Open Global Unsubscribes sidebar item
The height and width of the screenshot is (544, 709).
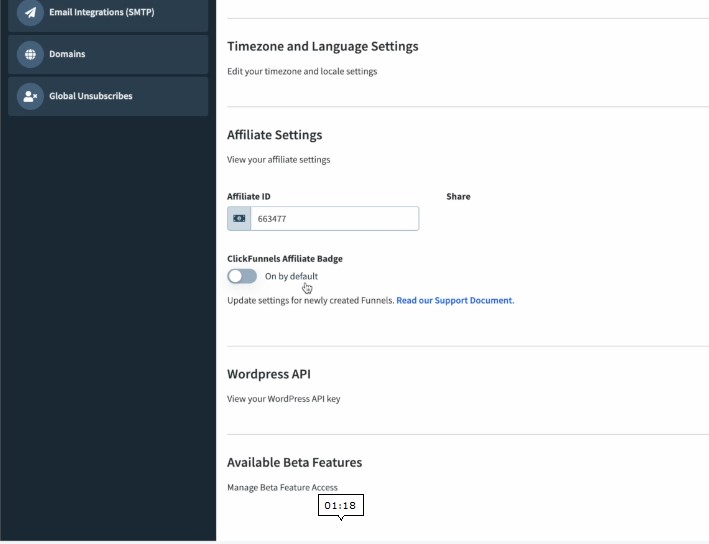click(x=108, y=96)
